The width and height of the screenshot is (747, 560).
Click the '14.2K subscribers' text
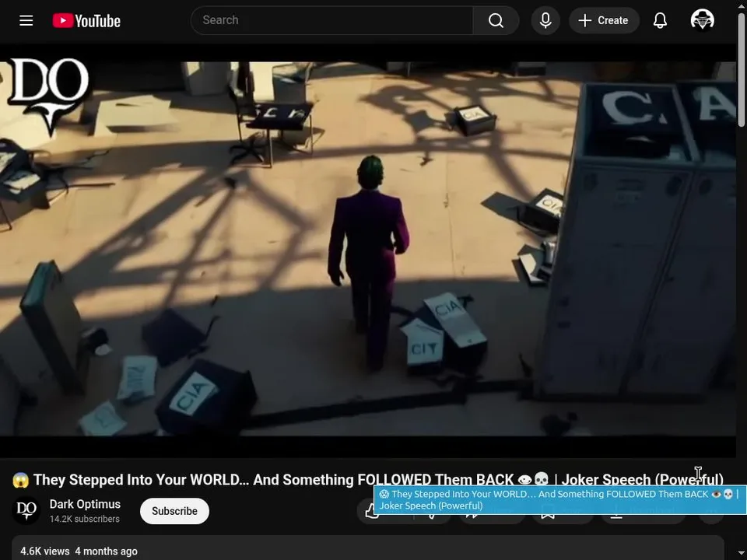[x=84, y=519]
